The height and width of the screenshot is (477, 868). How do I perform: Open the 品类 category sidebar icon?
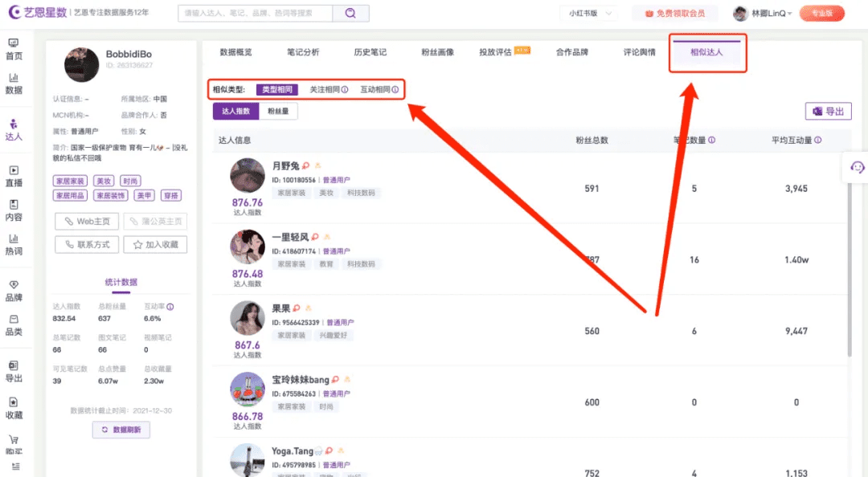coord(14,325)
